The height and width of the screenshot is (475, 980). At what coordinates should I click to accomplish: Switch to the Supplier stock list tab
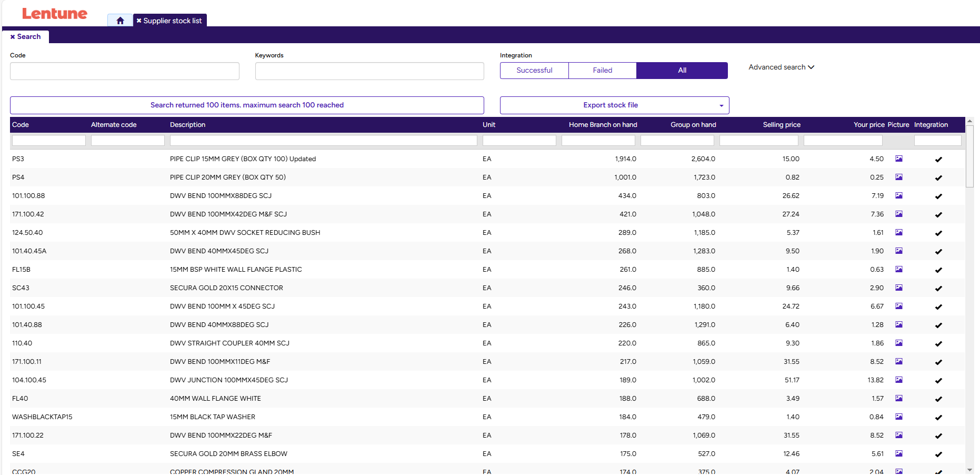170,21
